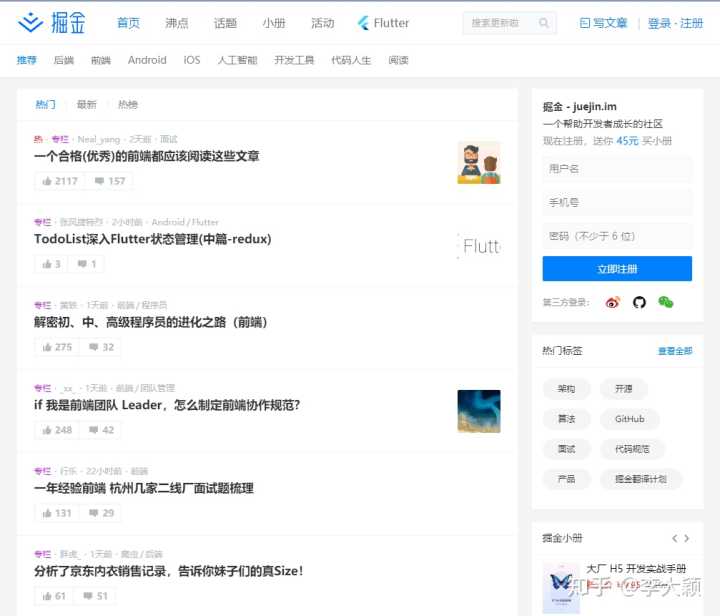This screenshot has height=616, width=720.
Task: Select the Android category tab
Action: tap(147, 60)
